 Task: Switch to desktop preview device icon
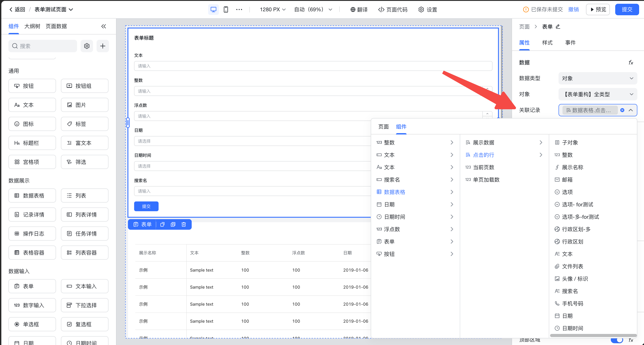[x=213, y=10]
